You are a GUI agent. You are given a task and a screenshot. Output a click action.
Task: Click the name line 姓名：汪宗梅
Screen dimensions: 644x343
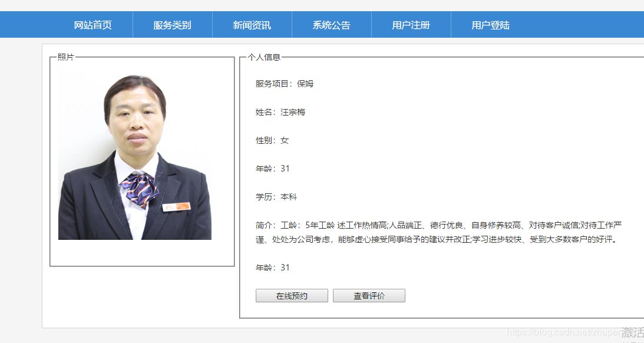point(280,112)
